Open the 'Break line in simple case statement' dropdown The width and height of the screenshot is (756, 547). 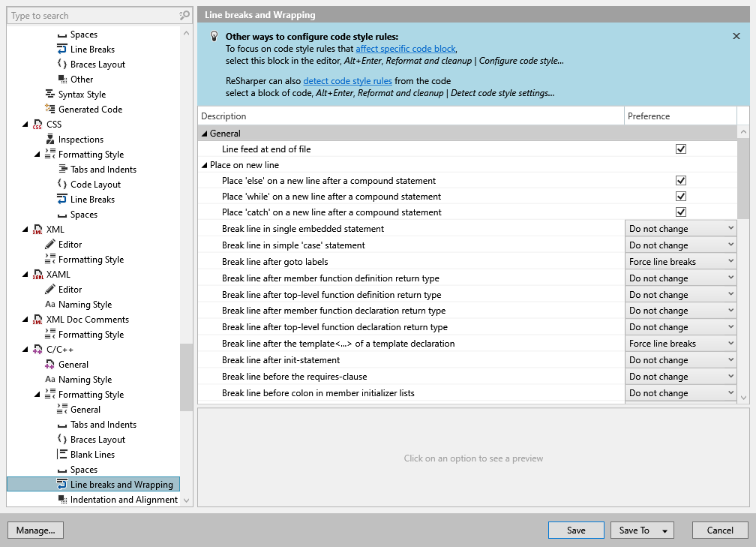pyautogui.click(x=731, y=245)
